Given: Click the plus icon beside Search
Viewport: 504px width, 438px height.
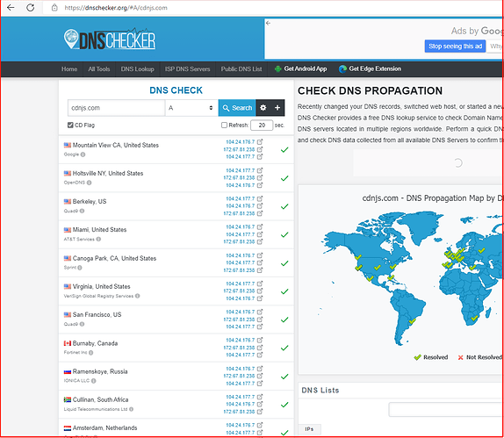Looking at the screenshot, I should pyautogui.click(x=277, y=108).
